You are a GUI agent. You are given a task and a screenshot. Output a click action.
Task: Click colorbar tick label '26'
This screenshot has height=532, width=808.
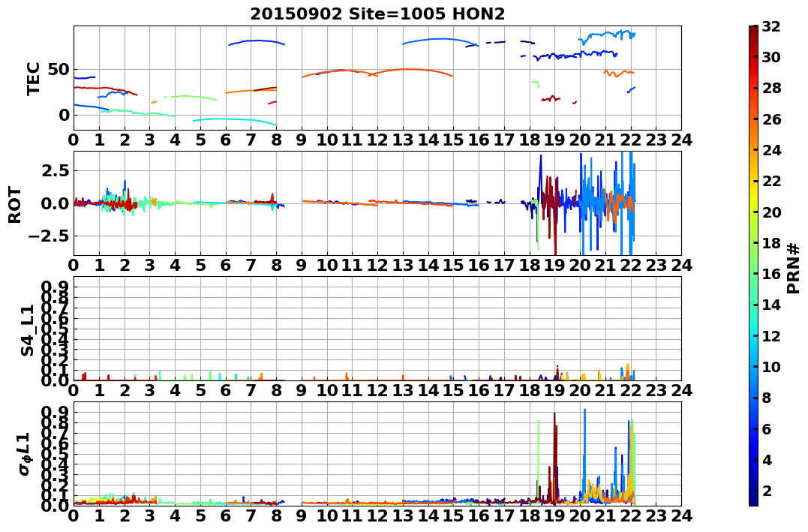click(x=771, y=119)
